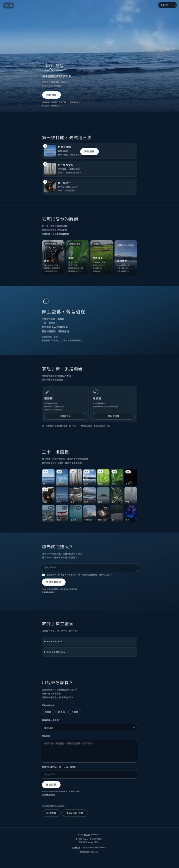
Task: Click the 寫信給我 button
Action: click(51, 813)
